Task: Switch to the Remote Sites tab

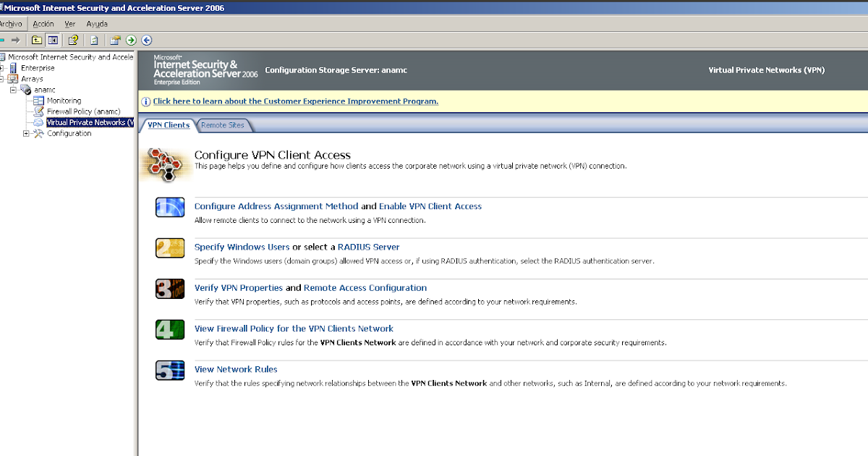Action: click(x=223, y=125)
